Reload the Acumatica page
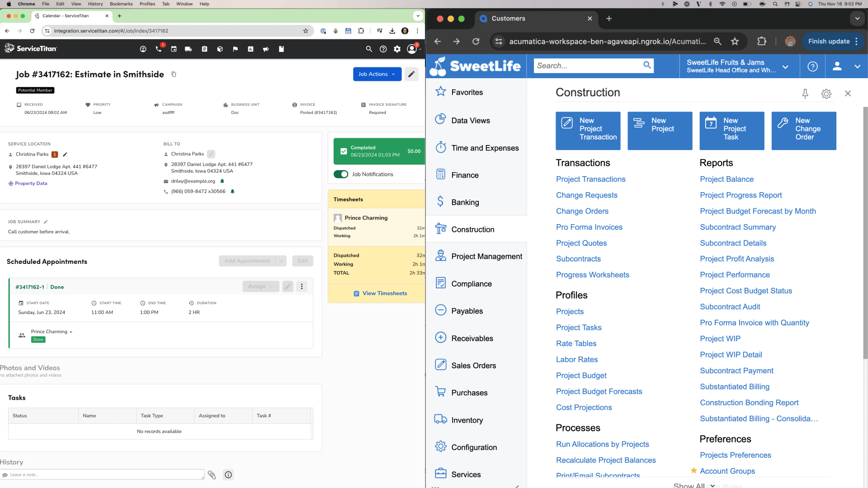 [476, 41]
